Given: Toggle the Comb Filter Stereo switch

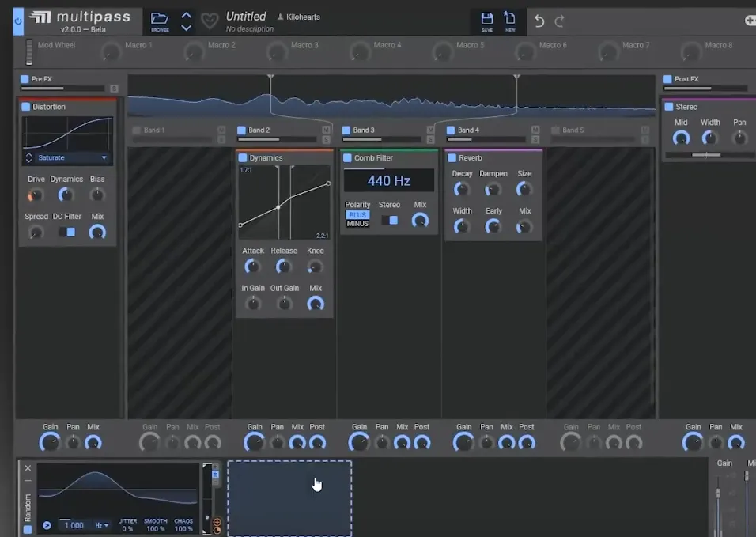Looking at the screenshot, I should tap(390, 221).
